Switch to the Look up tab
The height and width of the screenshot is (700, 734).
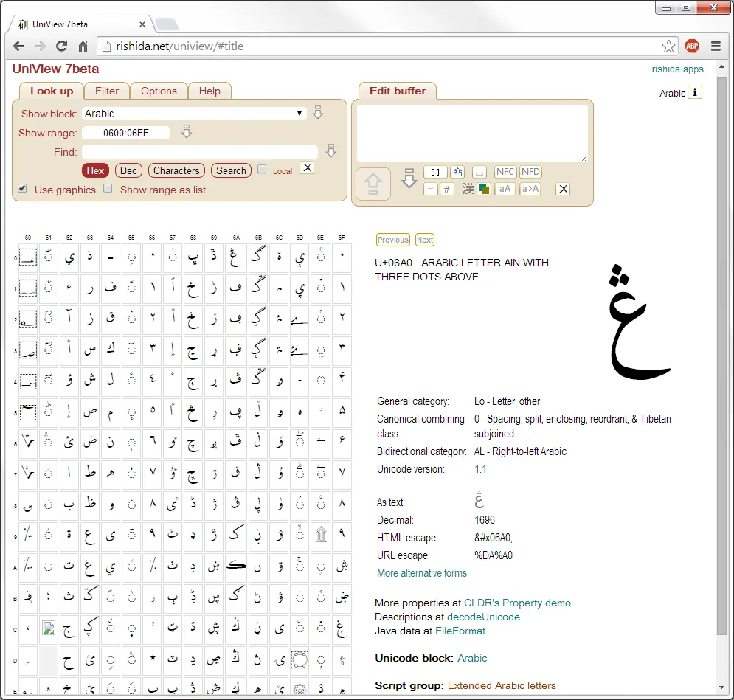click(x=52, y=91)
